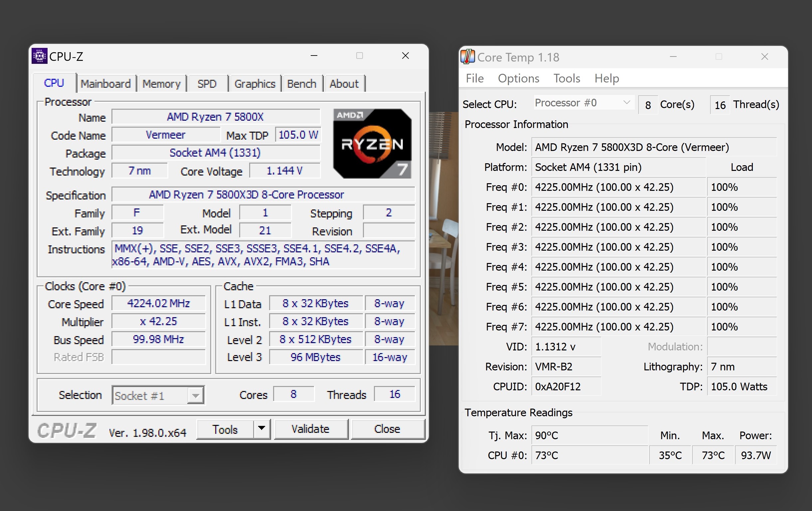Click the Name field 'AMD Ryzen 7 5800X'
This screenshot has width=812, height=511.
[x=216, y=117]
